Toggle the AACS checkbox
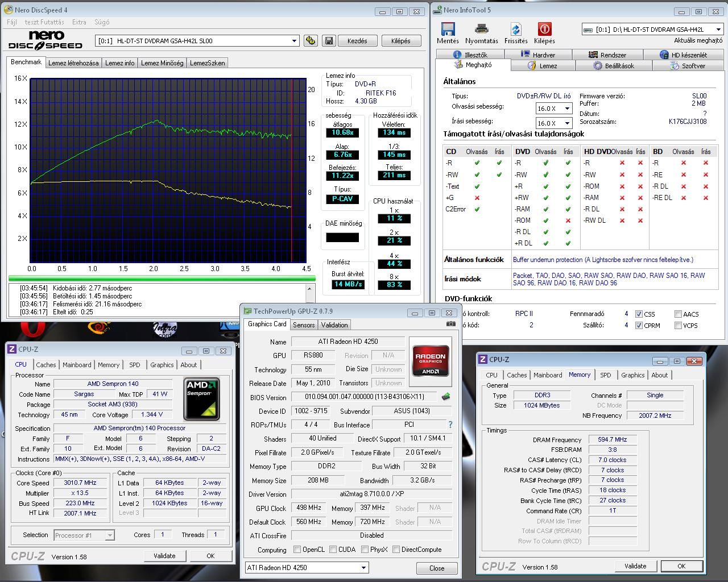This screenshot has width=728, height=582. (679, 314)
